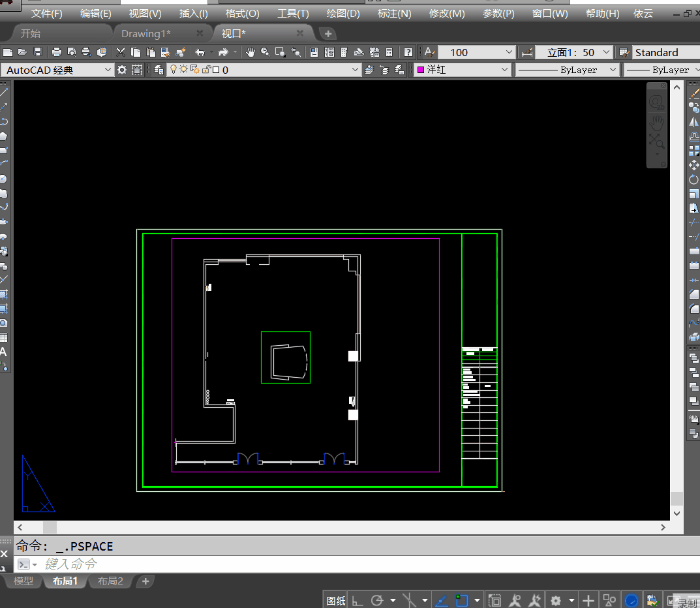The image size is (700, 608).
Task: Select the Move tool in Modify toolbar
Action: 693,165
